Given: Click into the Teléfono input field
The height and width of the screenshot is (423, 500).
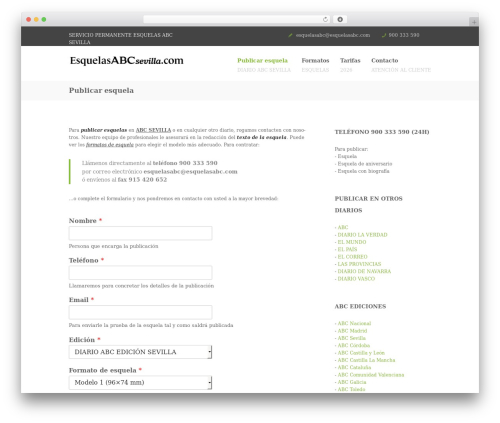Looking at the screenshot, I should click(140, 273).
